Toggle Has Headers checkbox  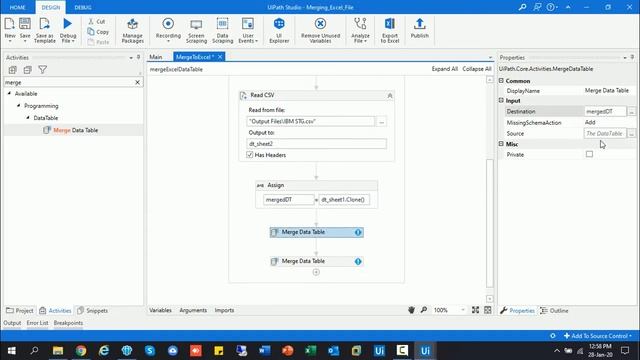(250, 155)
